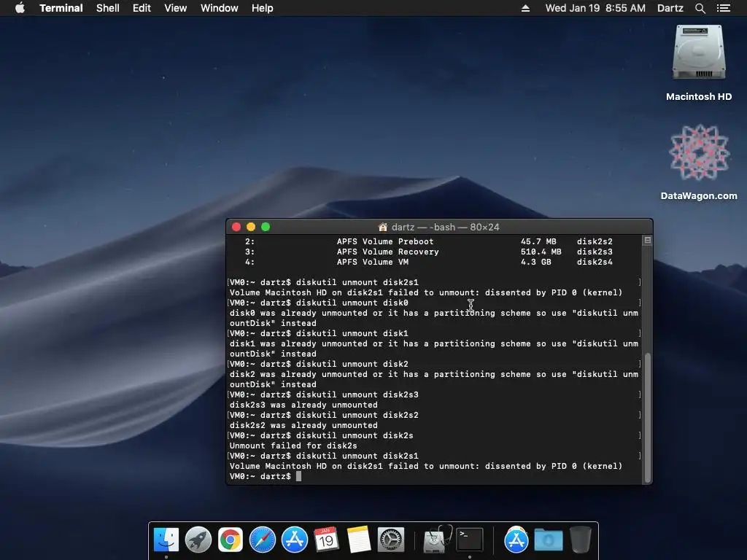Minimize Terminal with the yellow button

(251, 227)
